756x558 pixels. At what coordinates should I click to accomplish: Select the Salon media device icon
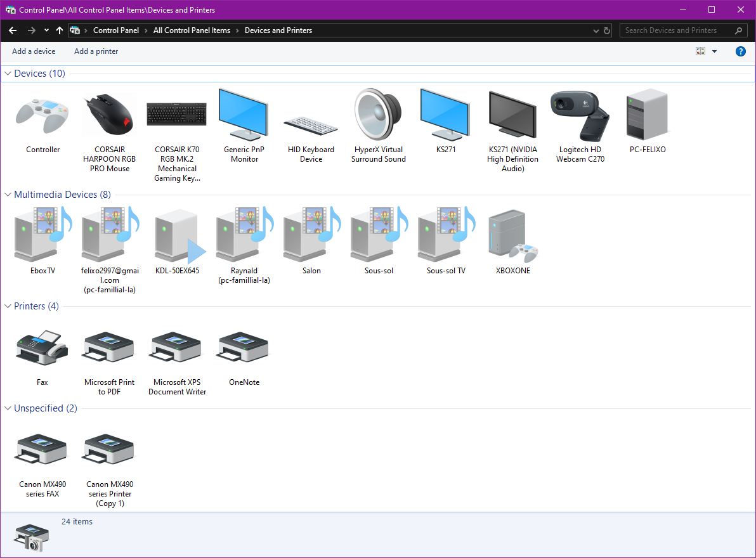pos(311,234)
